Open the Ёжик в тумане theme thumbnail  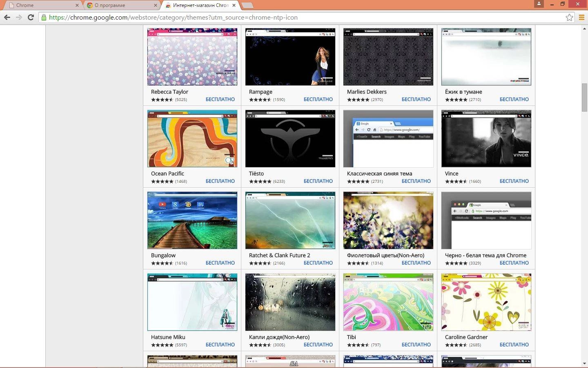pyautogui.click(x=486, y=57)
